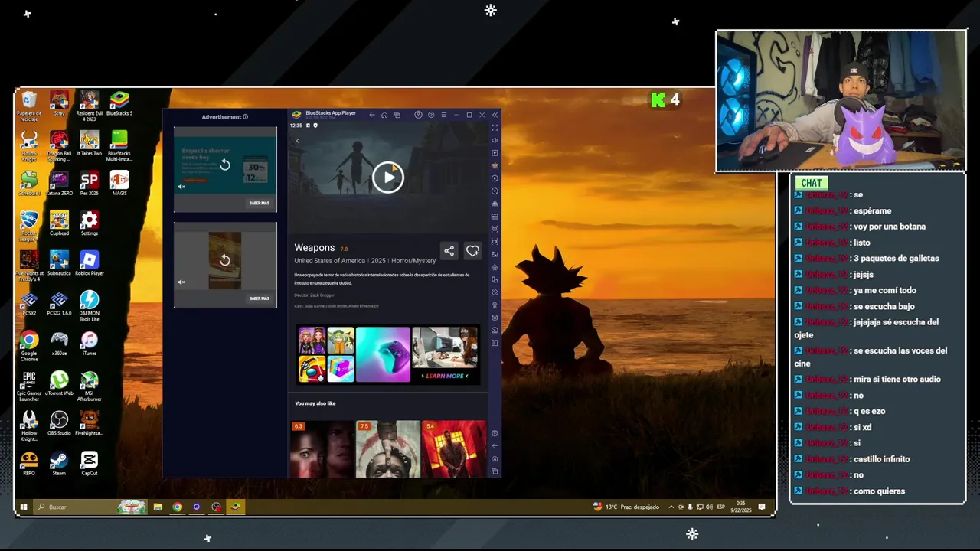The image size is (980, 551).
Task: Open the Subnautica desktop shortcut
Action: pyautogui.click(x=59, y=263)
